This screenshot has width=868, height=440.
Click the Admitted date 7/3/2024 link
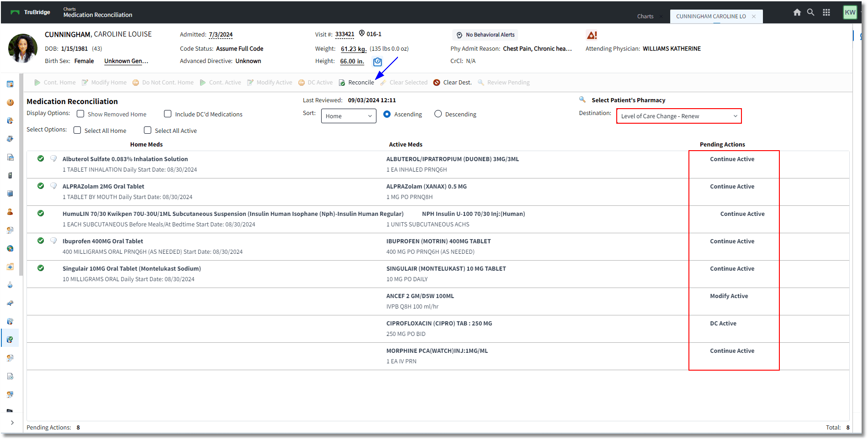pos(221,35)
